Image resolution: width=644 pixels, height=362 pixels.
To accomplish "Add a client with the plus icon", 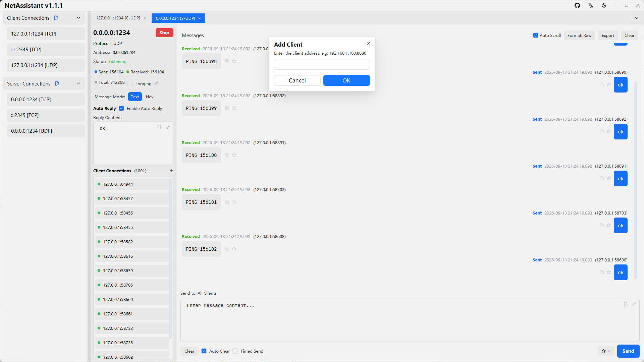I will 171,171.
